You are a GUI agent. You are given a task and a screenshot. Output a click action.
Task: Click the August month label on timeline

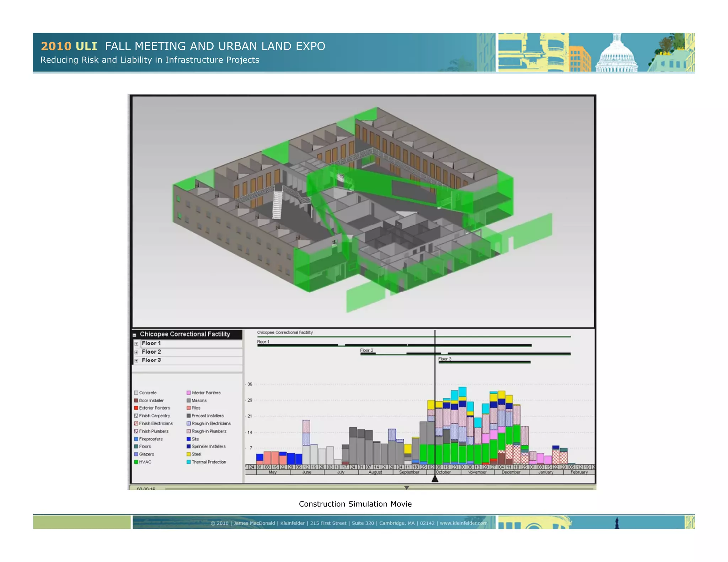tap(375, 472)
